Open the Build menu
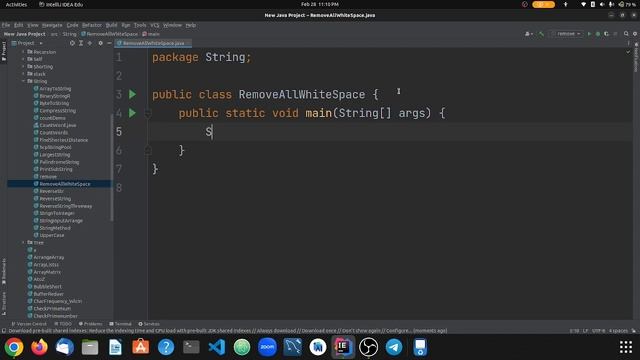Viewport: 640px width, 360px height. point(111,25)
